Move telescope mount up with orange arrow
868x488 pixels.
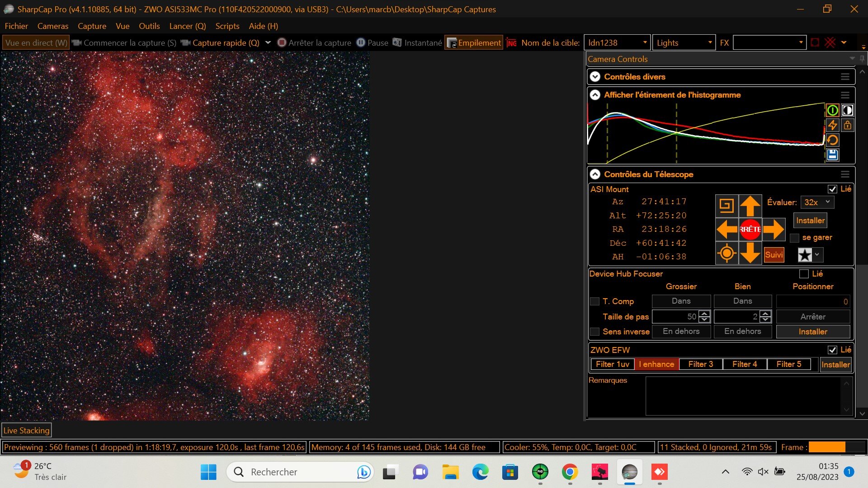click(750, 206)
